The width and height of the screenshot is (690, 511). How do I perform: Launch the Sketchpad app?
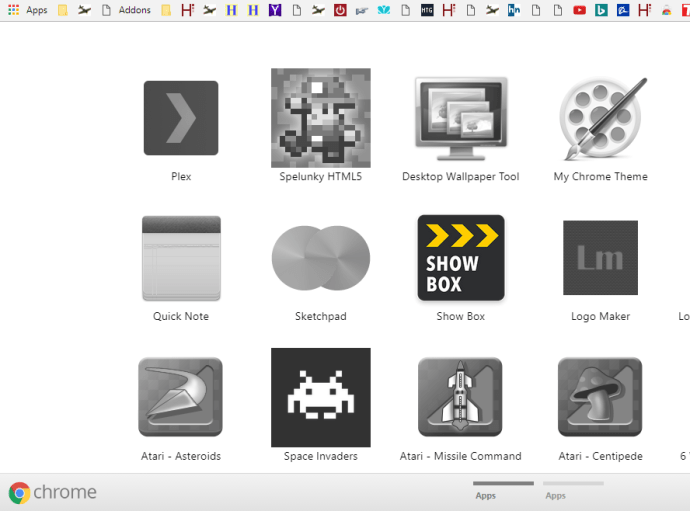(321, 258)
